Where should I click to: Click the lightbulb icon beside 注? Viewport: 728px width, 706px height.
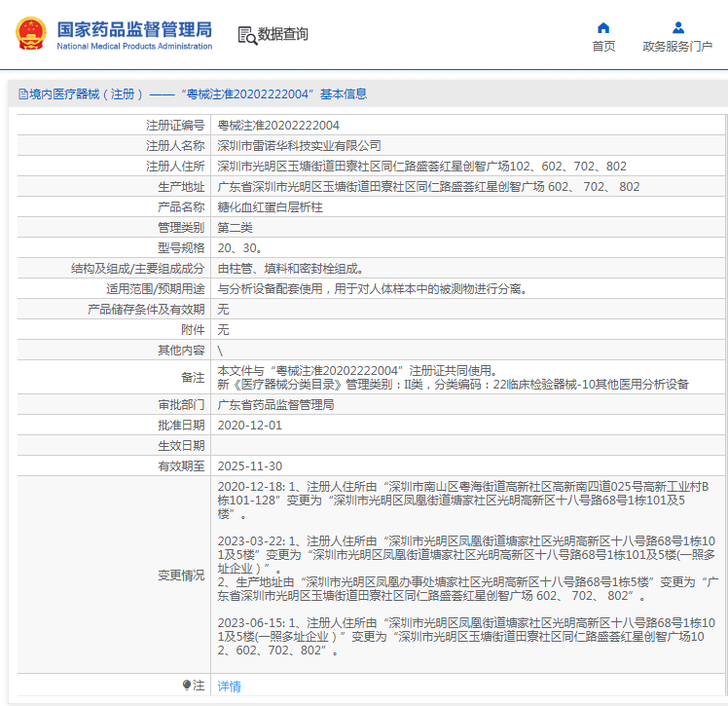tap(187, 685)
